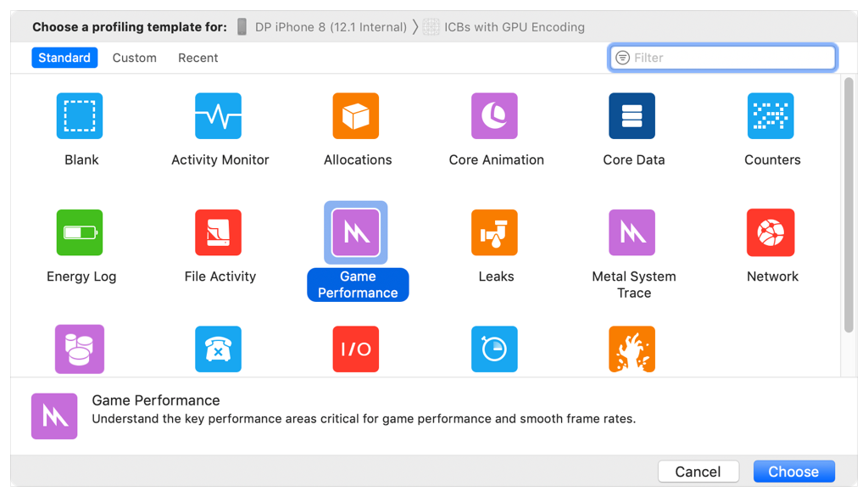This screenshot has height=497, width=868.
Task: Select the File Activity template icon
Action: coord(219,232)
